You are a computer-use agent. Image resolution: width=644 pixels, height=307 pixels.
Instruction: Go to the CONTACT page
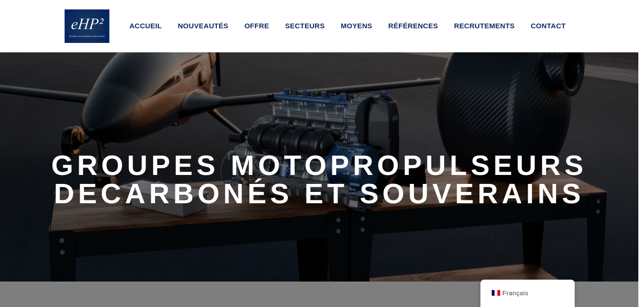[548, 26]
